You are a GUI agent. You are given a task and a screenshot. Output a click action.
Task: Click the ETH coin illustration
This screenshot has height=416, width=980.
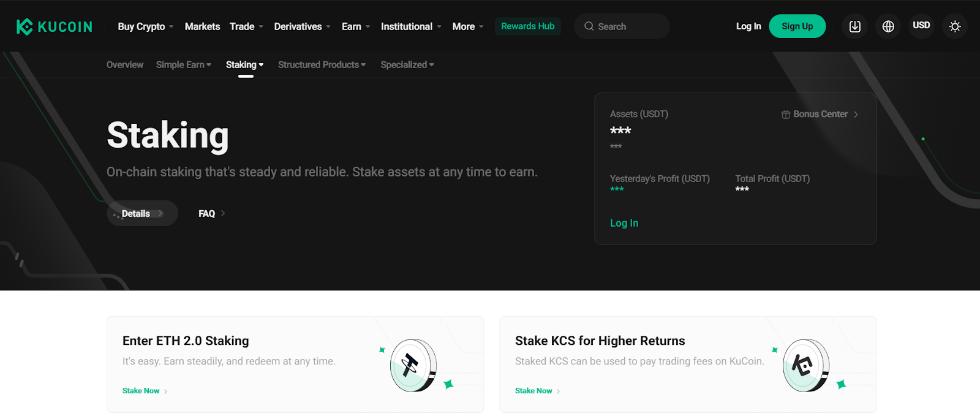pyautogui.click(x=413, y=366)
